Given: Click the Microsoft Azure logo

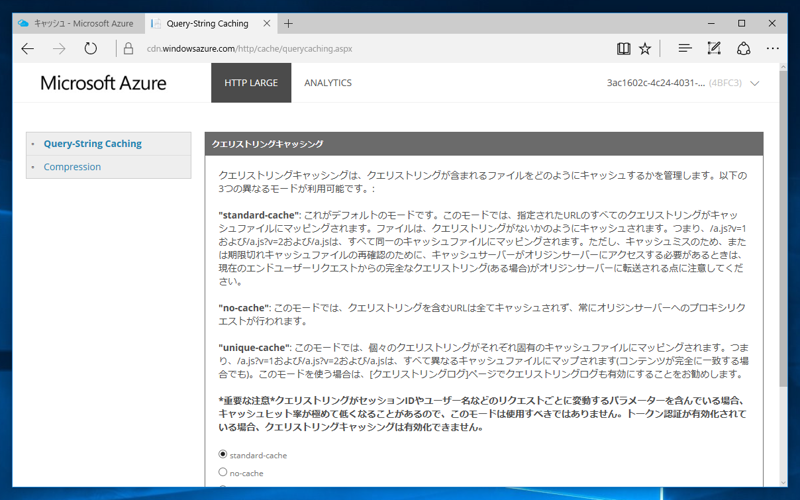Looking at the screenshot, I should (103, 83).
